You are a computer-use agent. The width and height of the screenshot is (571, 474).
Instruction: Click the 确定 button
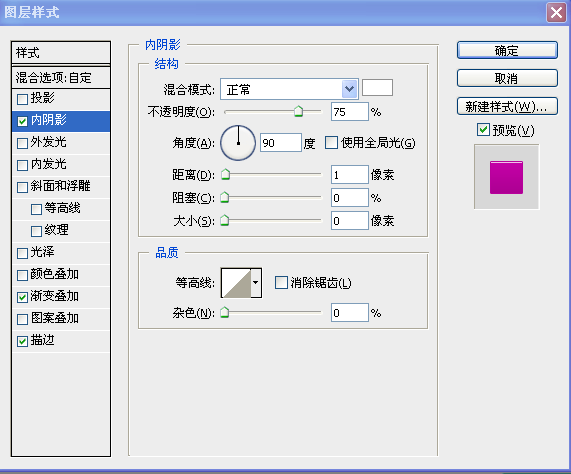click(x=507, y=50)
